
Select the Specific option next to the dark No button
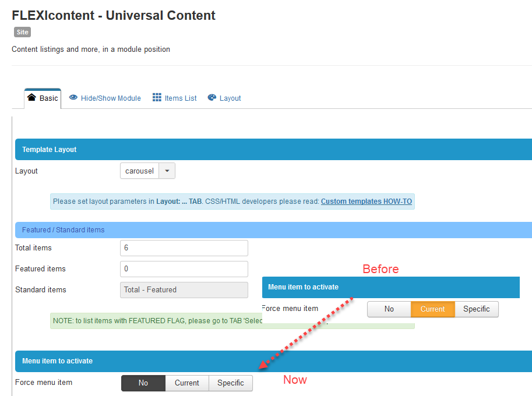point(231,383)
